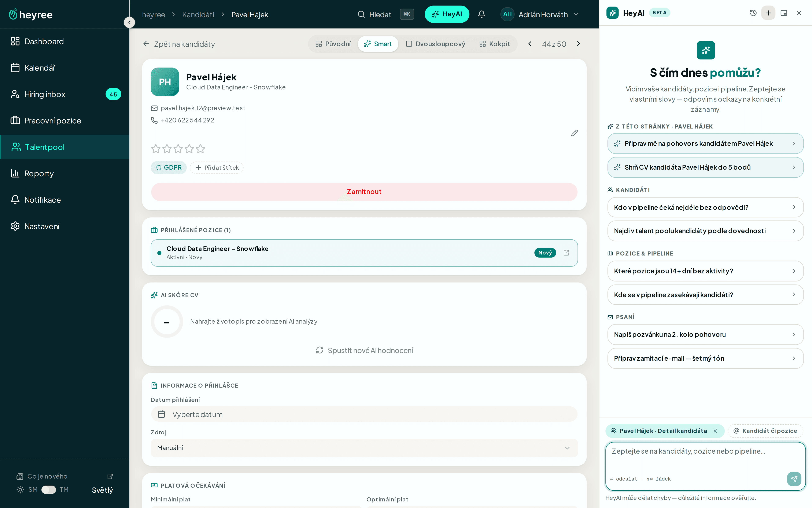
Task: Edit candidate details with pencil icon
Action: 575,133
